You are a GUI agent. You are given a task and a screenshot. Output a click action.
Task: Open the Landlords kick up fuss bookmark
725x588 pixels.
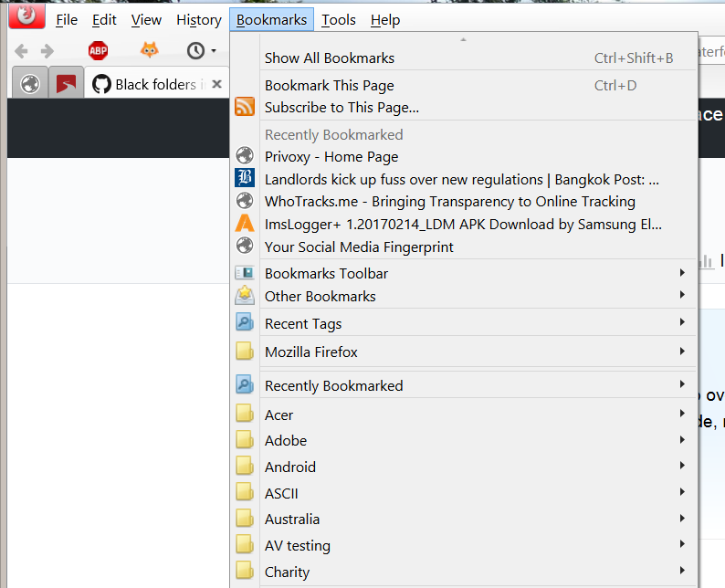pos(465,179)
